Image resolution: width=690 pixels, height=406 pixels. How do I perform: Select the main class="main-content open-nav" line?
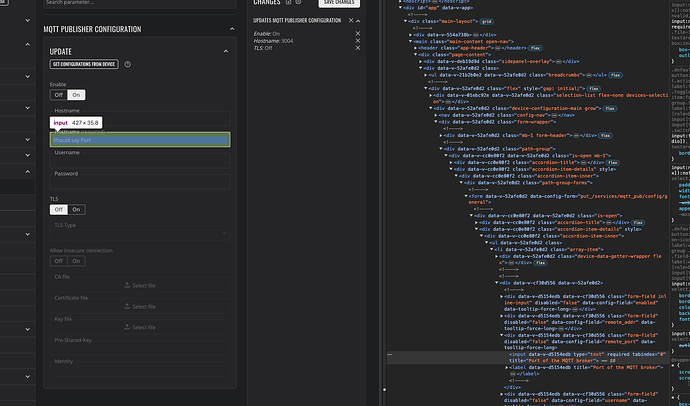pos(463,41)
